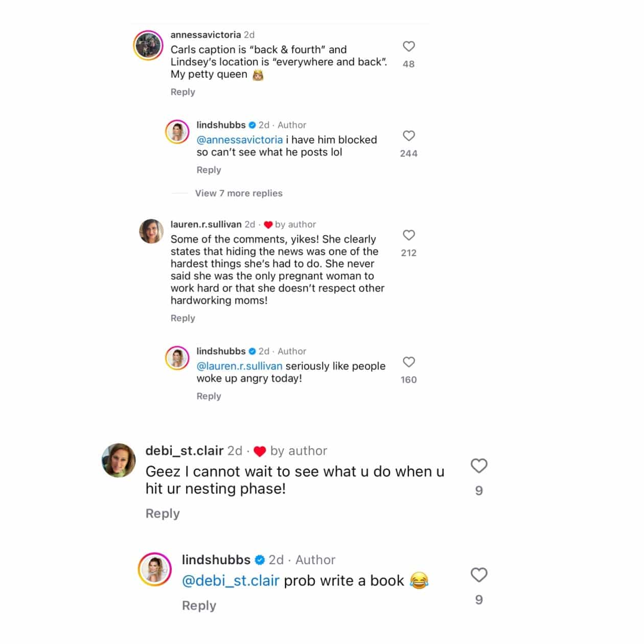Click the @debi_st.clair mention in the reply
Viewport: 644px width, 644px height.
tap(231, 581)
